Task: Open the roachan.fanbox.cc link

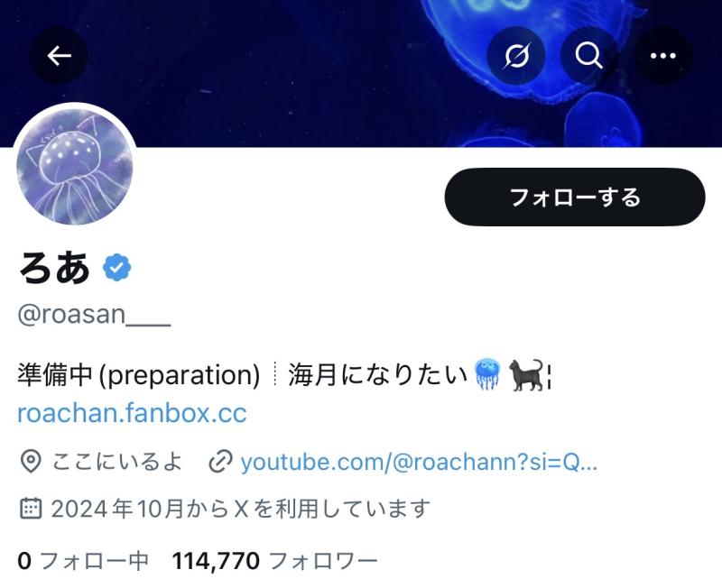Action: point(132,413)
